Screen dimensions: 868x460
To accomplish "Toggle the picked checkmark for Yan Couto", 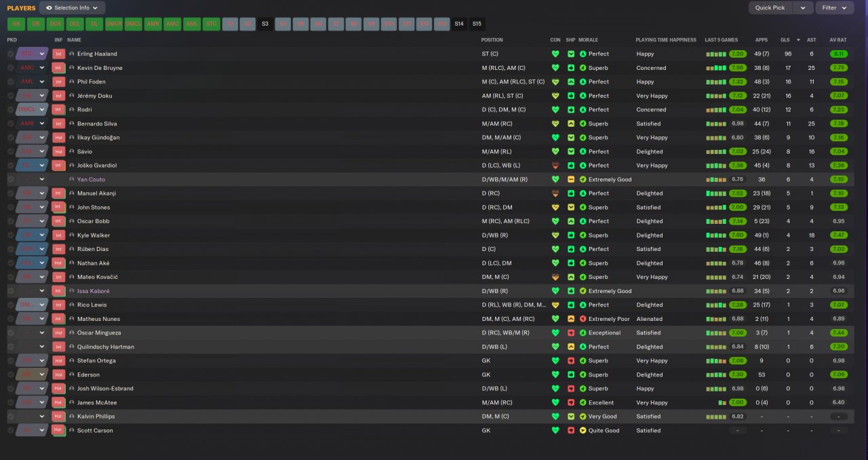I will point(11,179).
